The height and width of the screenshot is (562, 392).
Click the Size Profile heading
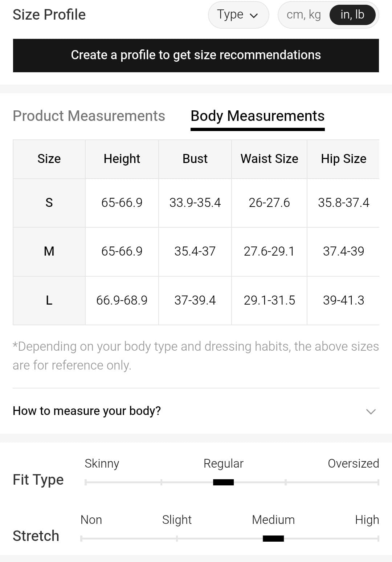[x=49, y=15]
